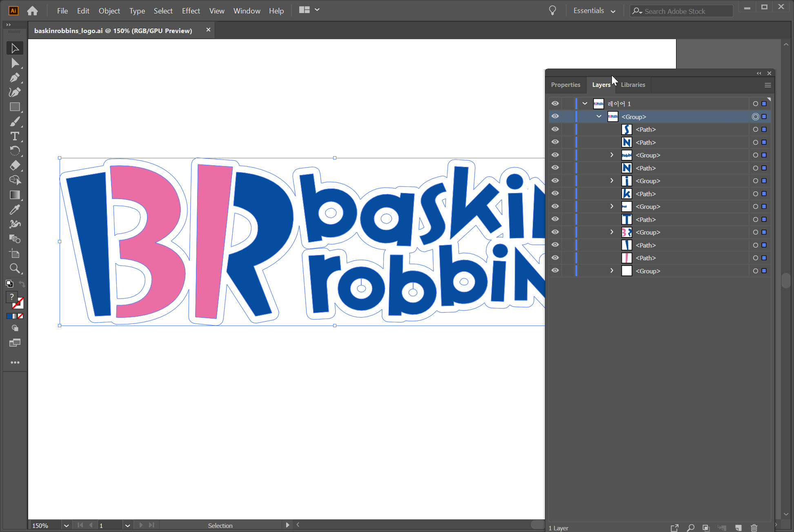Hide the 레이어 1 layer visibility
The height and width of the screenshot is (532, 794).
point(555,104)
